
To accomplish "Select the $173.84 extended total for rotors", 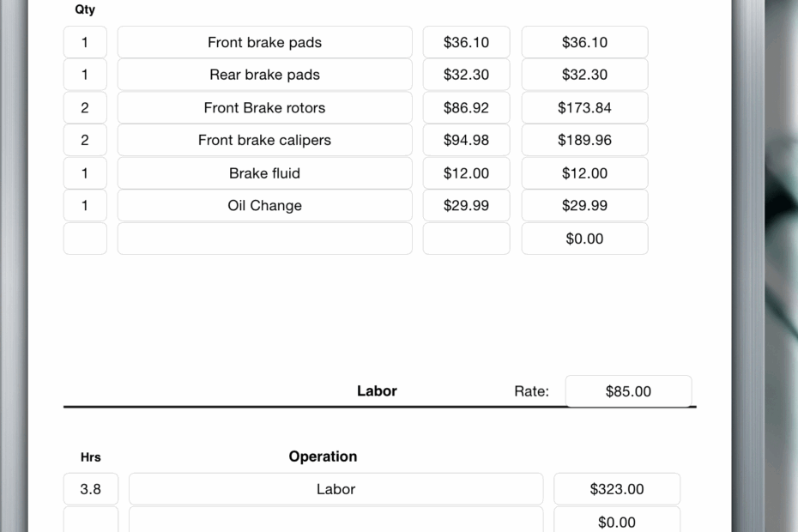I will (x=584, y=107).
